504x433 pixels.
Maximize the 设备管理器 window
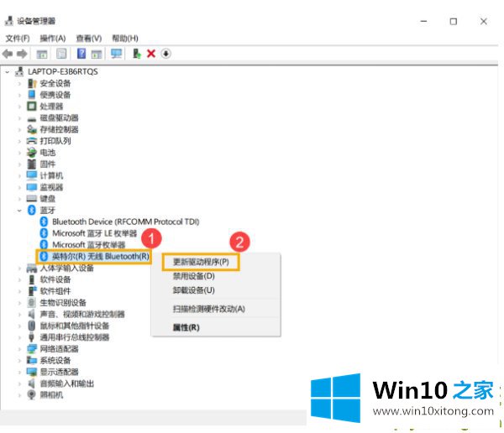pos(454,21)
